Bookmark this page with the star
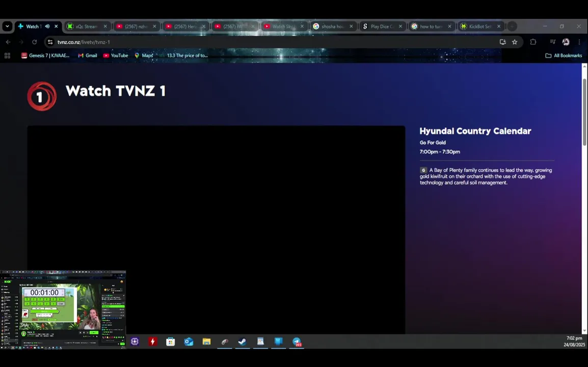 pos(515,42)
